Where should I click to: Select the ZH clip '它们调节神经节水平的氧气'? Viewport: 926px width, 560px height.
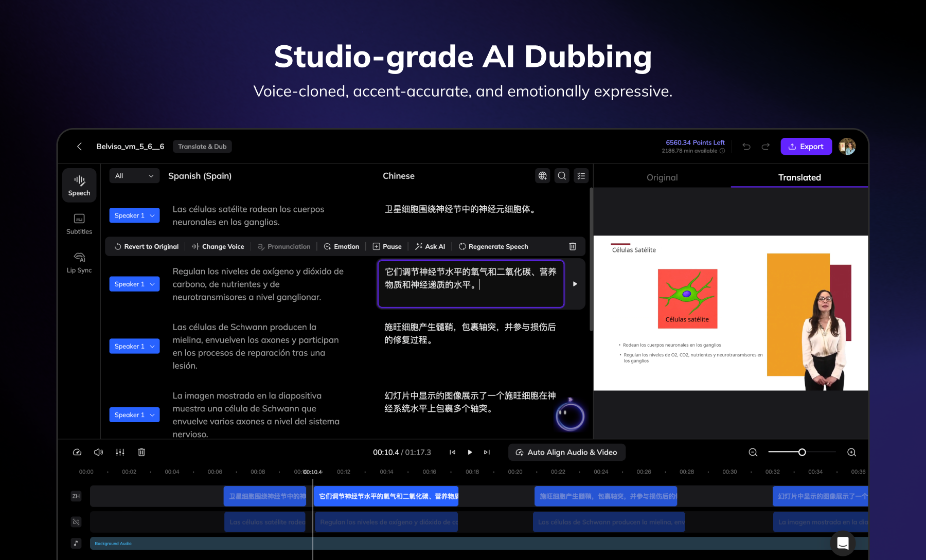tap(386, 496)
